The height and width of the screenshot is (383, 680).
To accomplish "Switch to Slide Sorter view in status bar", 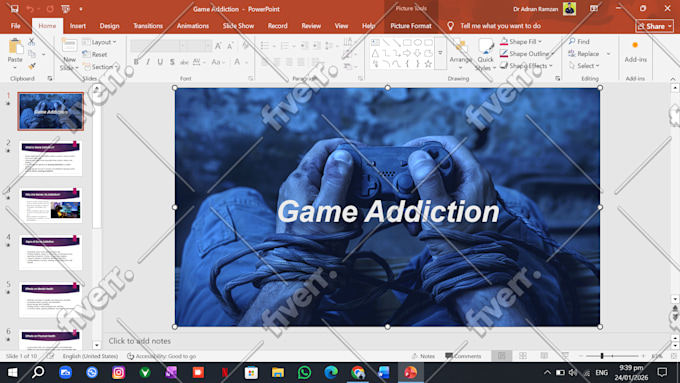I will click(x=523, y=356).
